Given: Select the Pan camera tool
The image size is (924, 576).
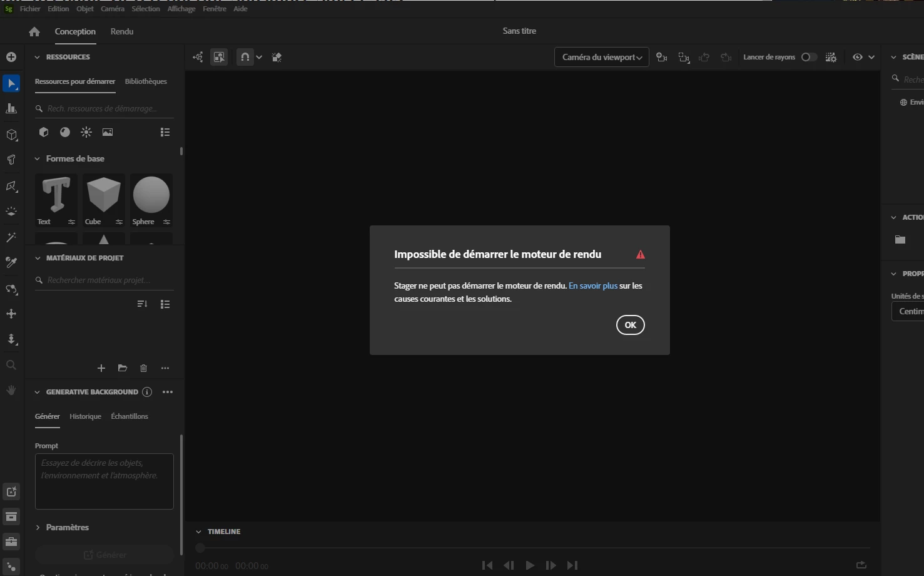Looking at the screenshot, I should pos(11,314).
